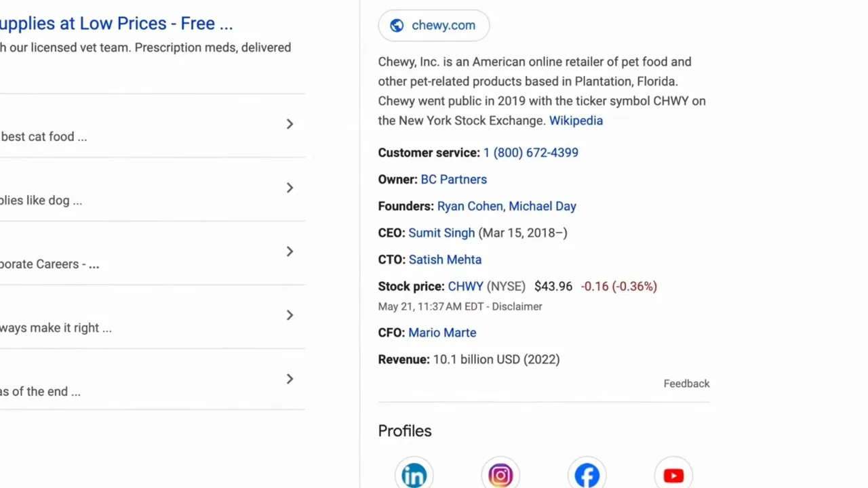The width and height of the screenshot is (868, 488).
Task: Expand the 'best cat food' sitelink chevron
Action: [290, 124]
